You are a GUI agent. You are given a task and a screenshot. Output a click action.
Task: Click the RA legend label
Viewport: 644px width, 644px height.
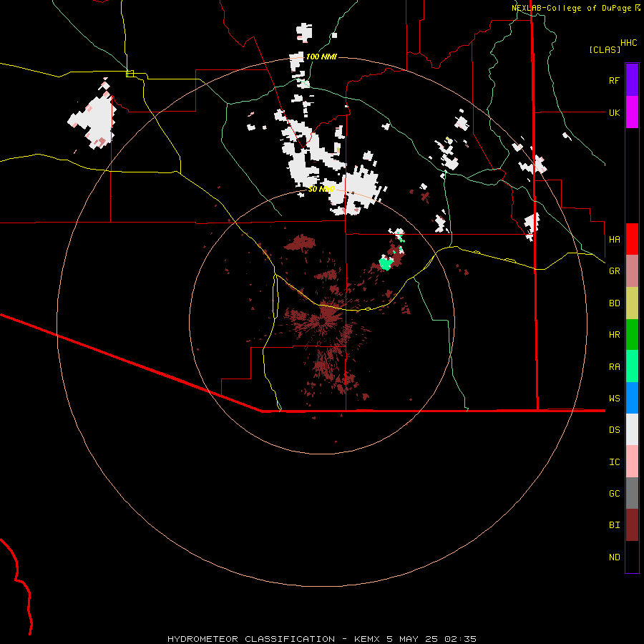click(614, 366)
